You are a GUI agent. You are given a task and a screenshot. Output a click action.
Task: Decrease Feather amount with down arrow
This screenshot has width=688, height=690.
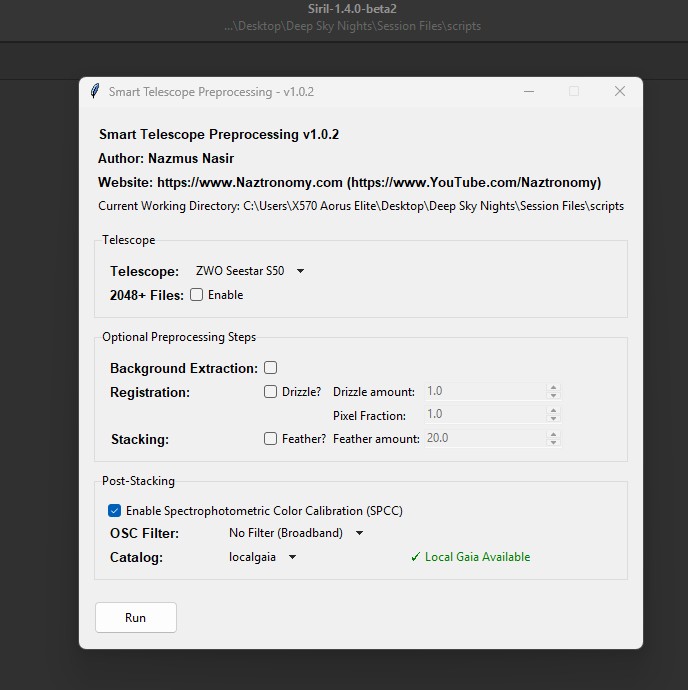(553, 442)
